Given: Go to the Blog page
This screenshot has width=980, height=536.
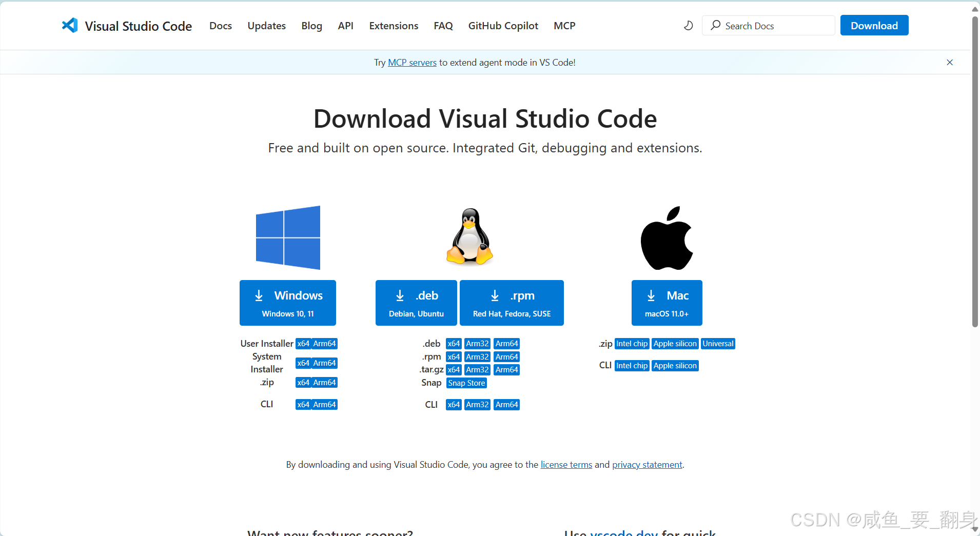Looking at the screenshot, I should [312, 26].
